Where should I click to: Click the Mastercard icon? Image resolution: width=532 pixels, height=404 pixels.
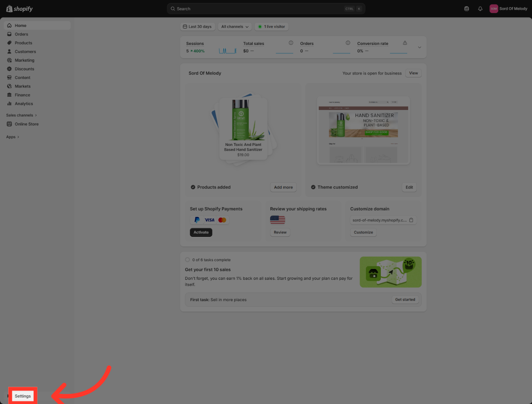tap(222, 220)
